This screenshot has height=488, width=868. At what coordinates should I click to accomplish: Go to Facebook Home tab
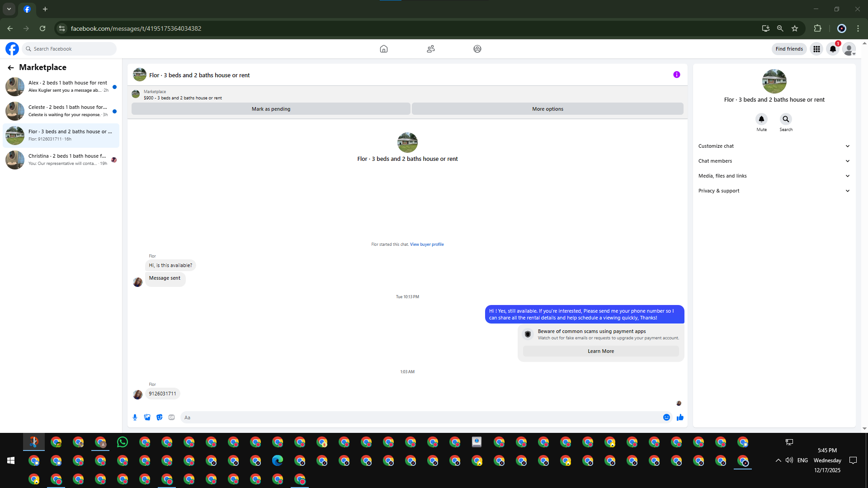[384, 49]
